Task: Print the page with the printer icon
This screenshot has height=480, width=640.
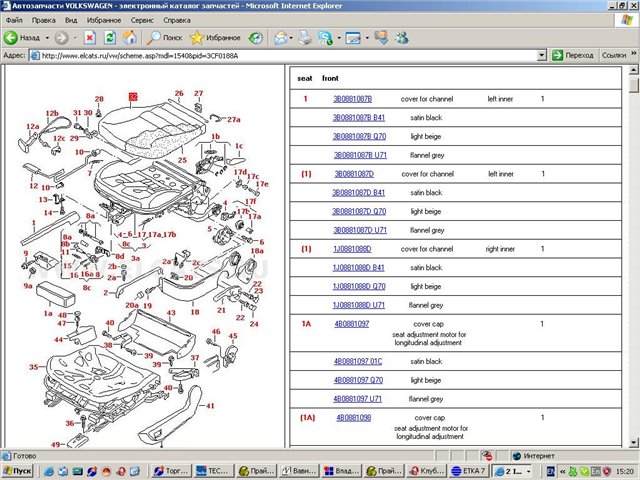Action: (x=305, y=38)
